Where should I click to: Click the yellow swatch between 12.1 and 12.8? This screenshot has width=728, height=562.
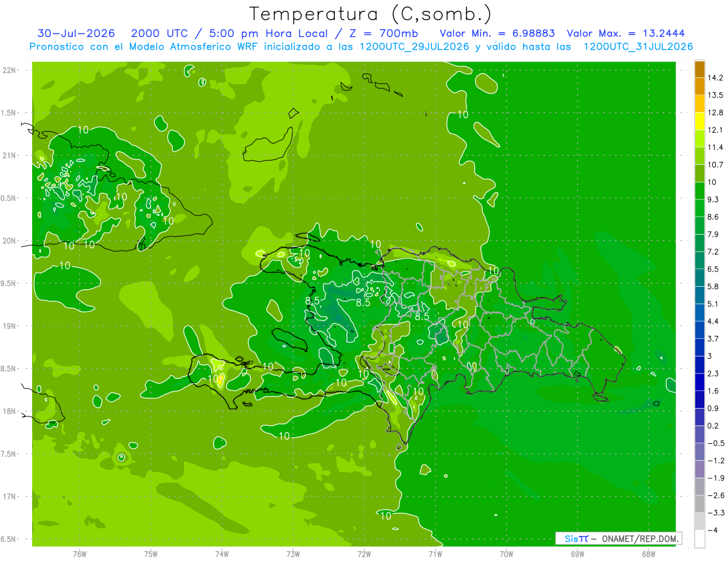click(x=699, y=121)
